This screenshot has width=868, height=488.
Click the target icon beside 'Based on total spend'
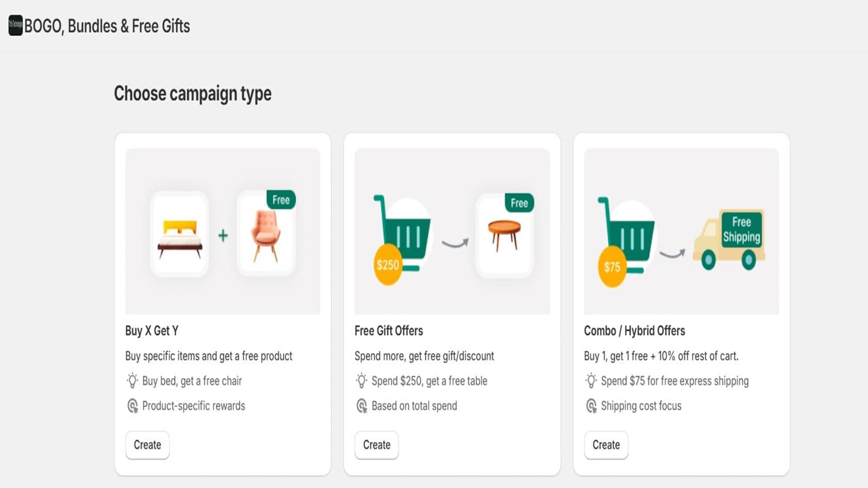pos(362,406)
